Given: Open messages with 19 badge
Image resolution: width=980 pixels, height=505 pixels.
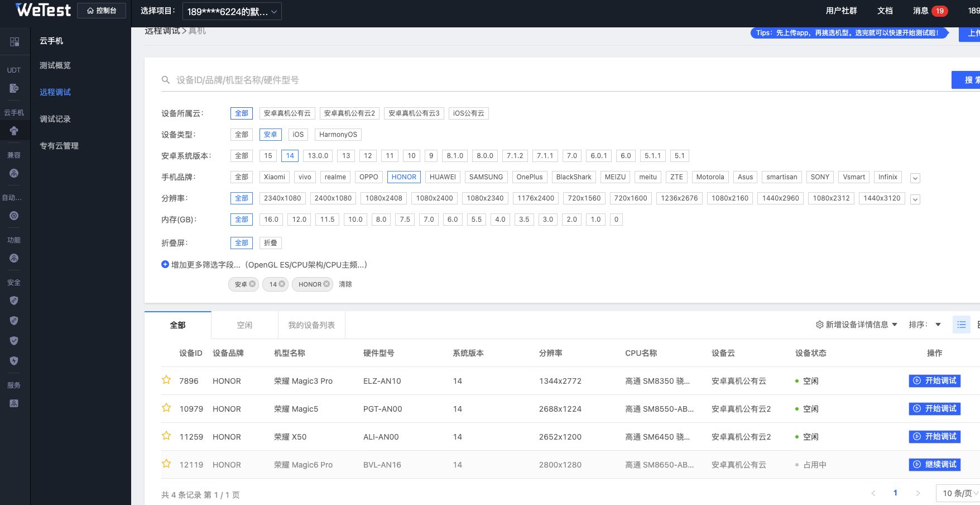Looking at the screenshot, I should (930, 11).
